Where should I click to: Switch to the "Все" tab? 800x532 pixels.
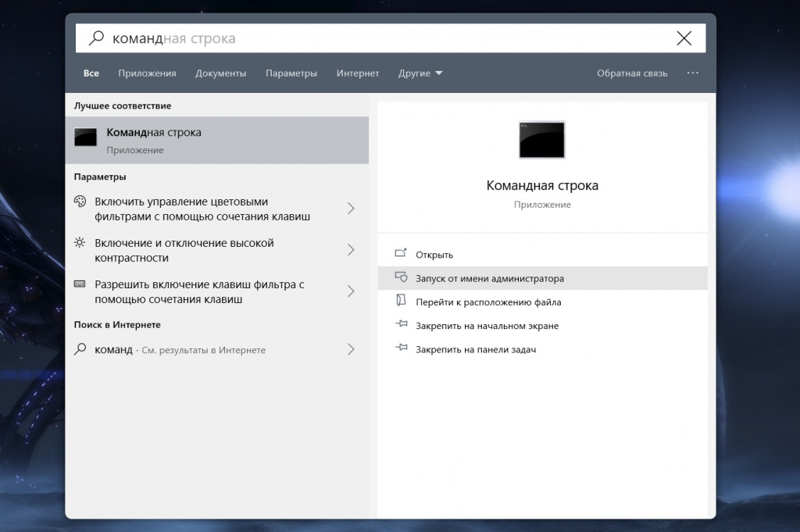coord(91,73)
